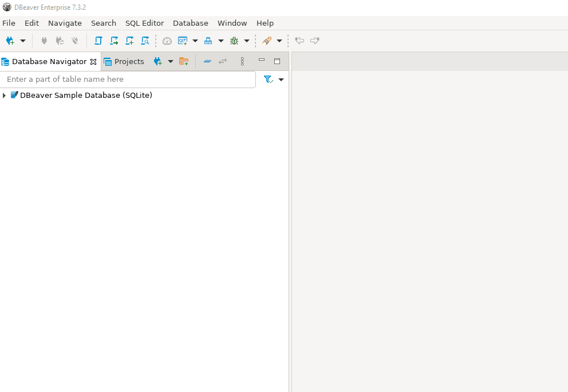This screenshot has height=392, width=568.
Task: Close the Database Navigator tab
Action: [93, 62]
